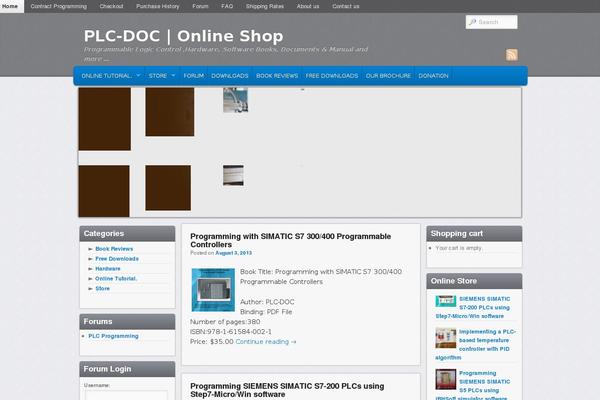Open post title Programming with SIMATIC S7 300/400

(x=290, y=240)
